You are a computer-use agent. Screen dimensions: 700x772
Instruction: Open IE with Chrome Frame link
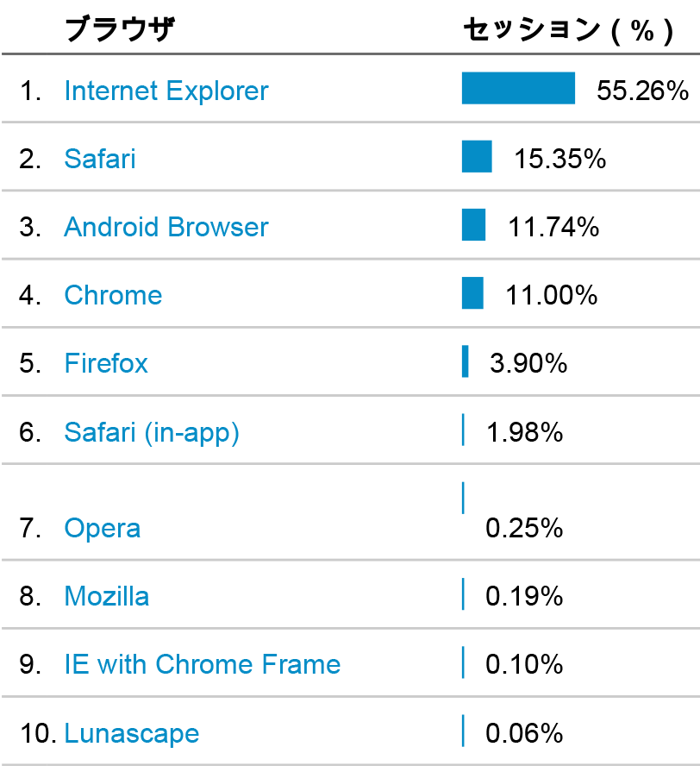203,664
